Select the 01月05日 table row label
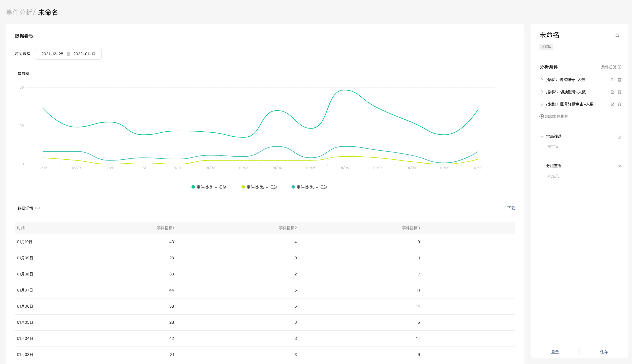The width and height of the screenshot is (632, 364). pyautogui.click(x=25, y=322)
